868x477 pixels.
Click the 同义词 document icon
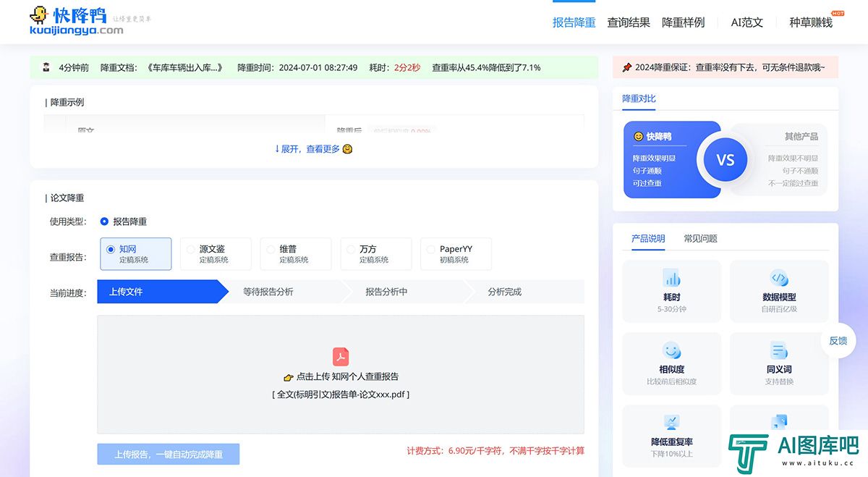[779, 350]
